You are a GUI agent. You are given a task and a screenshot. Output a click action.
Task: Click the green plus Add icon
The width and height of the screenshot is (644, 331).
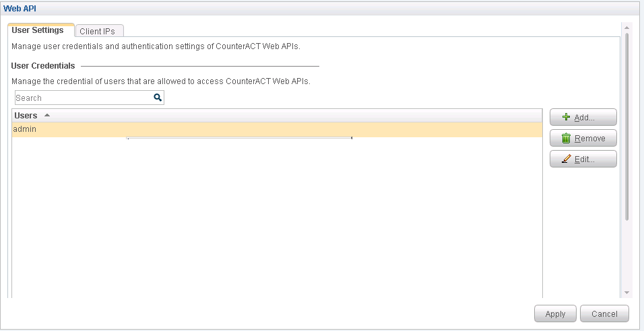pos(567,117)
